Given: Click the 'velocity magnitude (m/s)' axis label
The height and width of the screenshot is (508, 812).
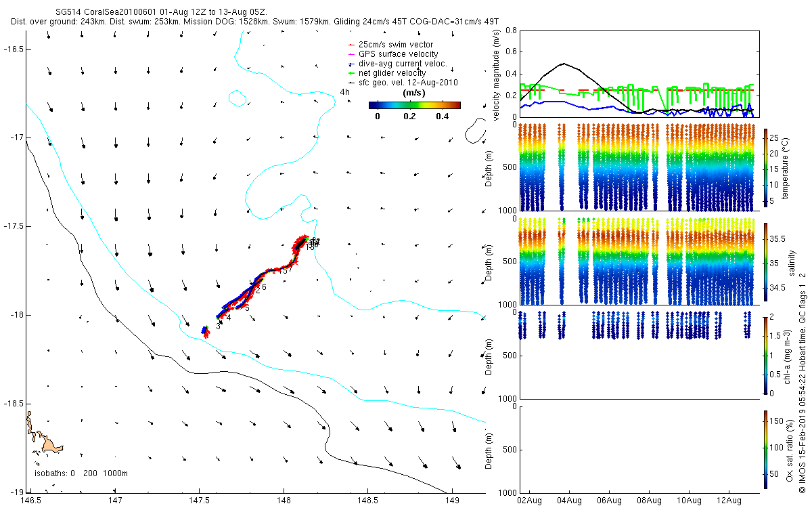Looking at the screenshot, I should 497,75.
